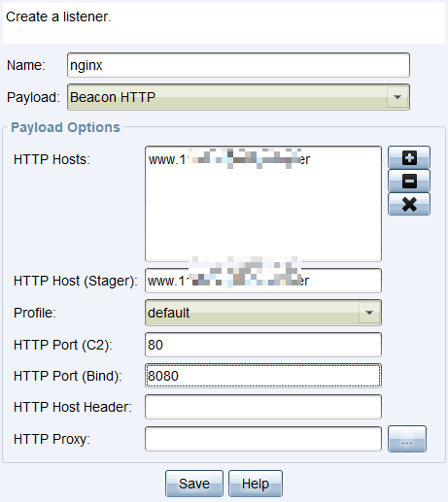Click the Payload combo box arrow
448x502 pixels.
click(x=397, y=97)
